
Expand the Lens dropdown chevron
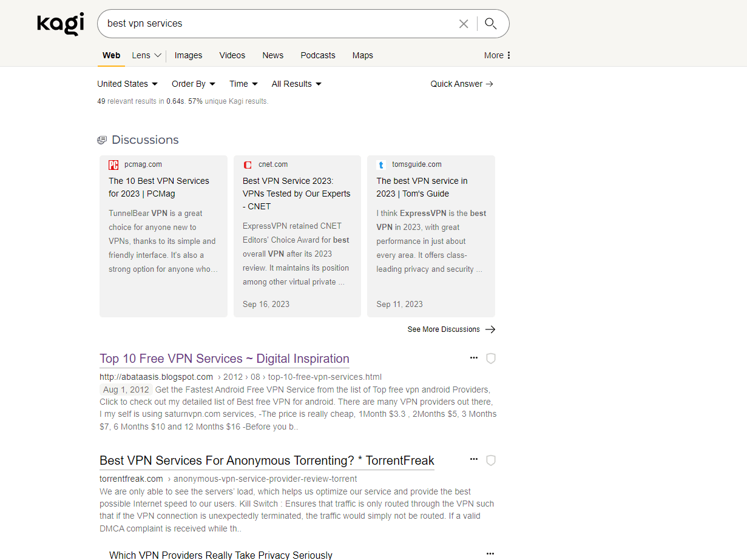[158, 55]
